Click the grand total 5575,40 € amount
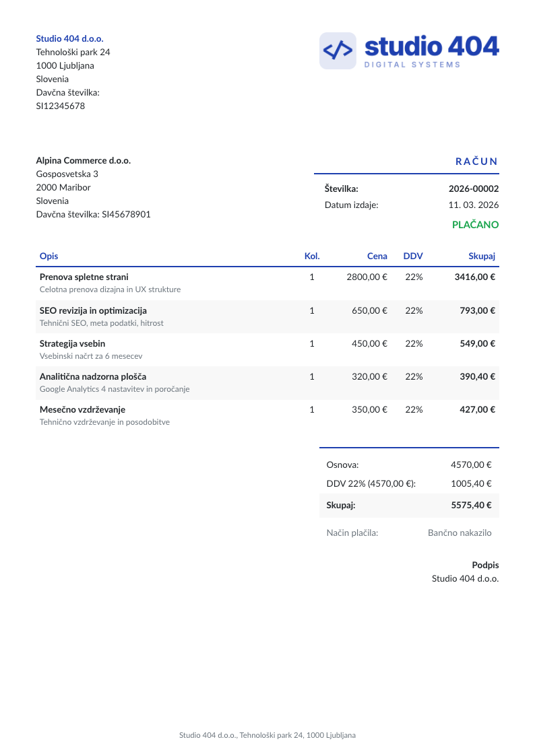 click(471, 506)
